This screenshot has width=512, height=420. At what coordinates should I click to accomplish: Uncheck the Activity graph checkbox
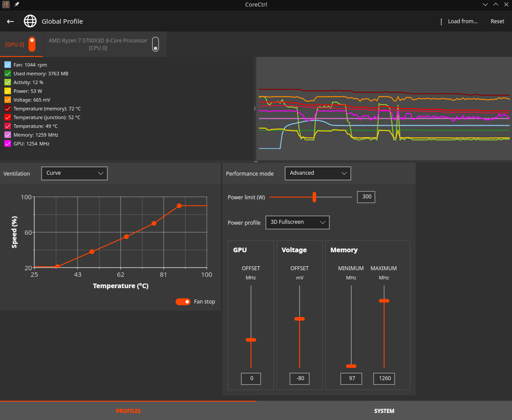coord(7,82)
